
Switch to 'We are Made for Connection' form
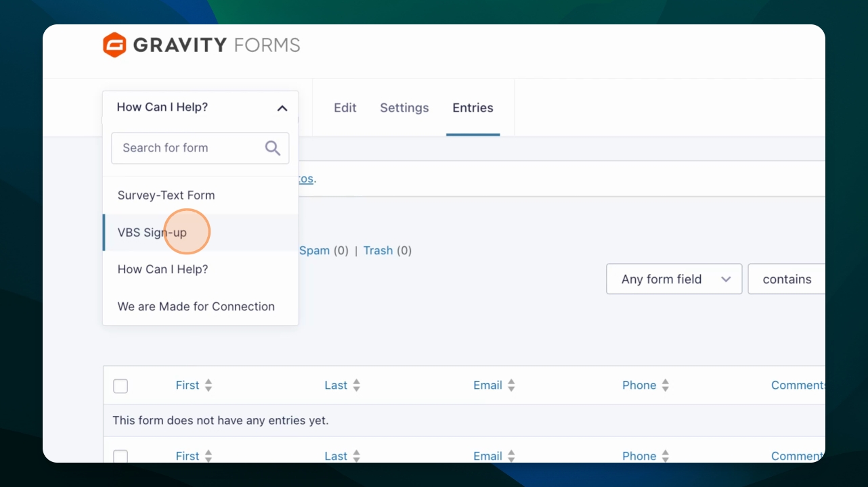(x=200, y=306)
